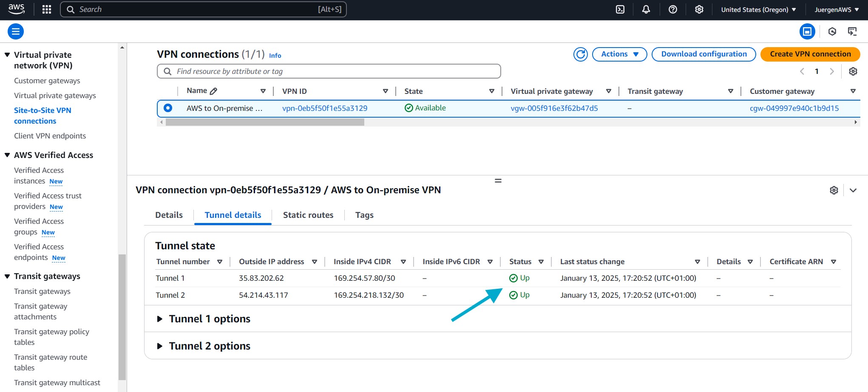
Task: Click into the find resource search field
Action: pyautogui.click(x=329, y=71)
